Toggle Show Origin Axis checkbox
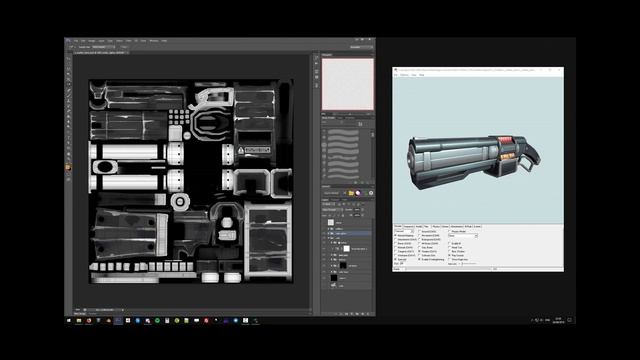 (449, 259)
